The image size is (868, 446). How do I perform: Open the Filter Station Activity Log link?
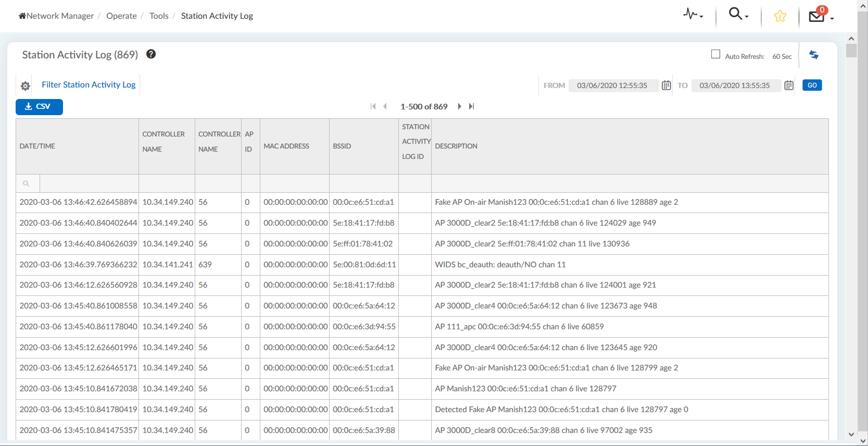89,84
